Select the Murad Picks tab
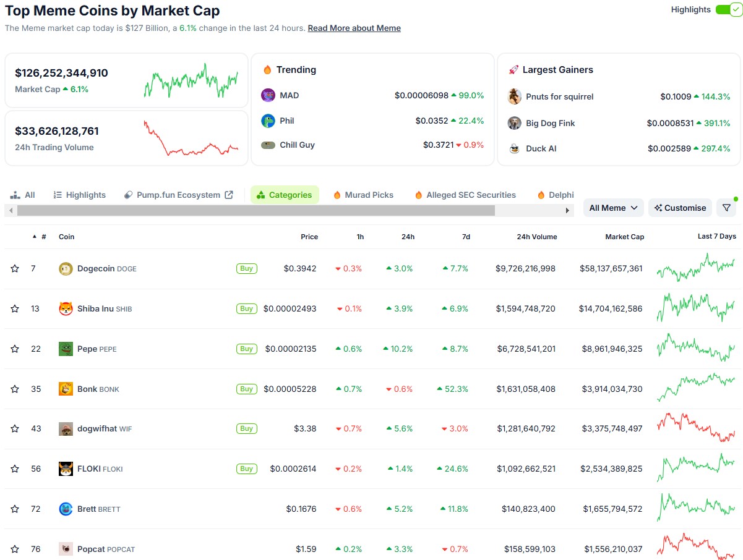Image resolution: width=743 pixels, height=560 pixels. [363, 195]
